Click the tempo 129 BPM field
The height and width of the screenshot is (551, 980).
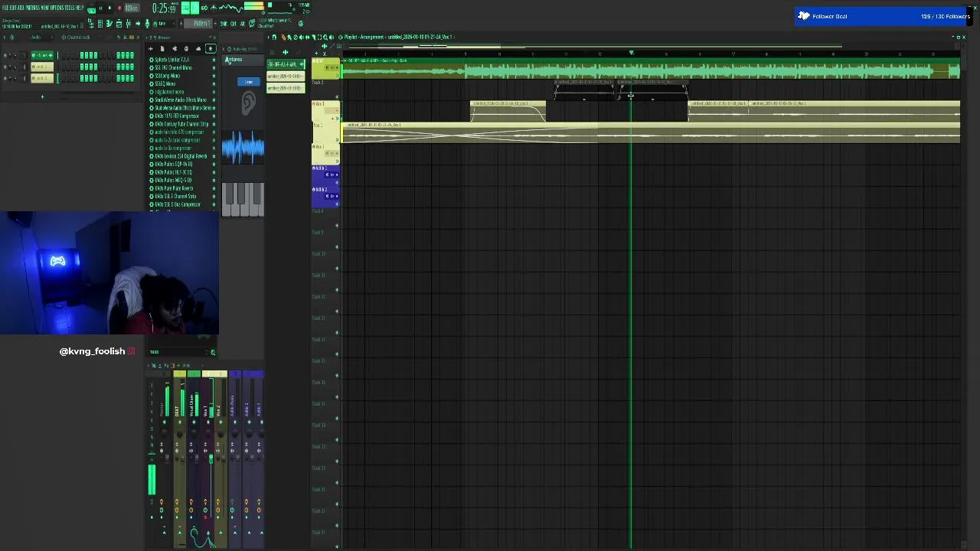(x=132, y=8)
